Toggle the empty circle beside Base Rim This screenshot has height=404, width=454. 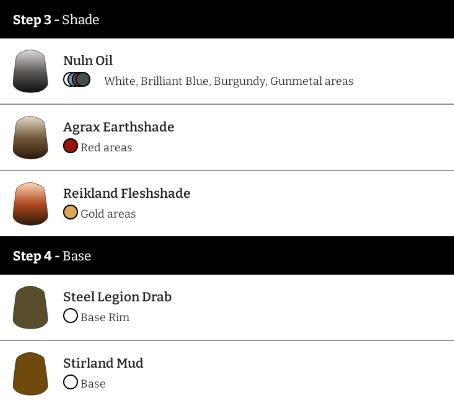(x=70, y=316)
